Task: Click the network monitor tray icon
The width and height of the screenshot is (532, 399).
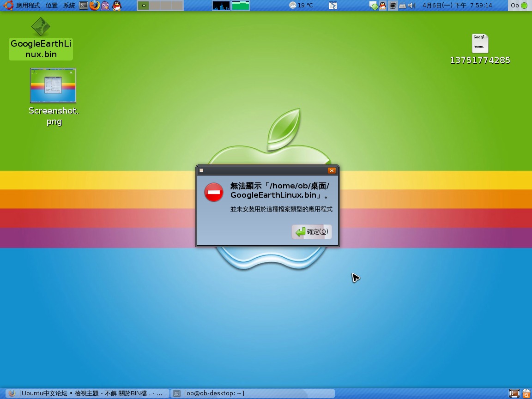Action: [393, 6]
